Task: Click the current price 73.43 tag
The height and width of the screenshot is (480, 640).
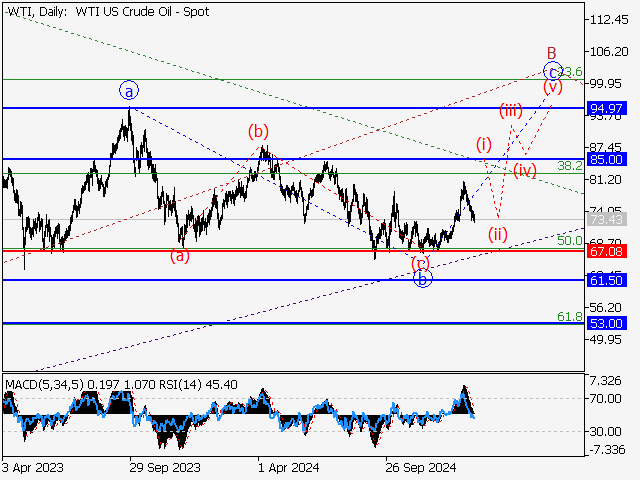Action: [x=607, y=219]
